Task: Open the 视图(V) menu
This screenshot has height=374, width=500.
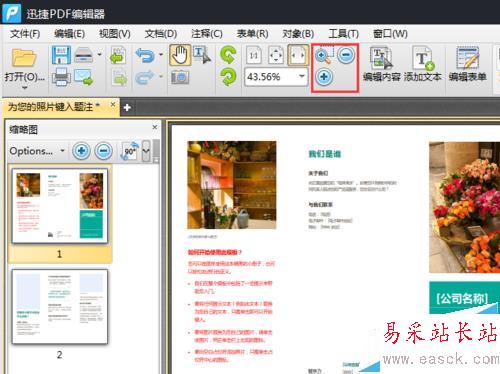Action: tap(115, 34)
